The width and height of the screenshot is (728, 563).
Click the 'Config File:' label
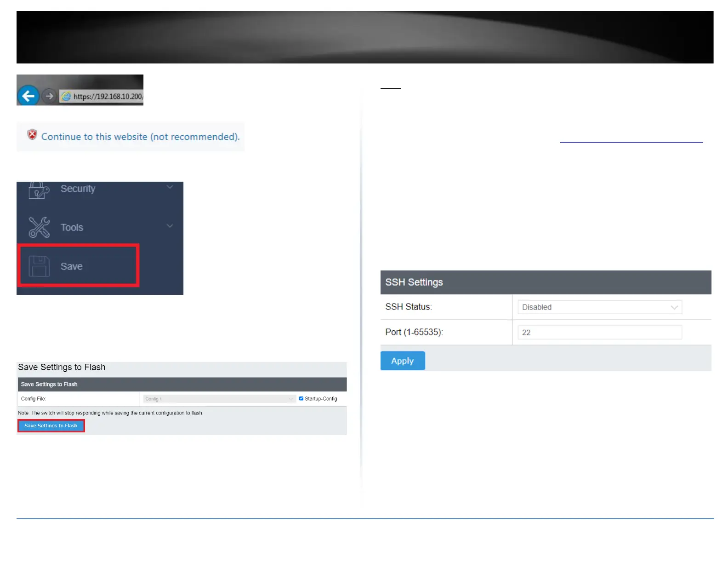click(34, 399)
